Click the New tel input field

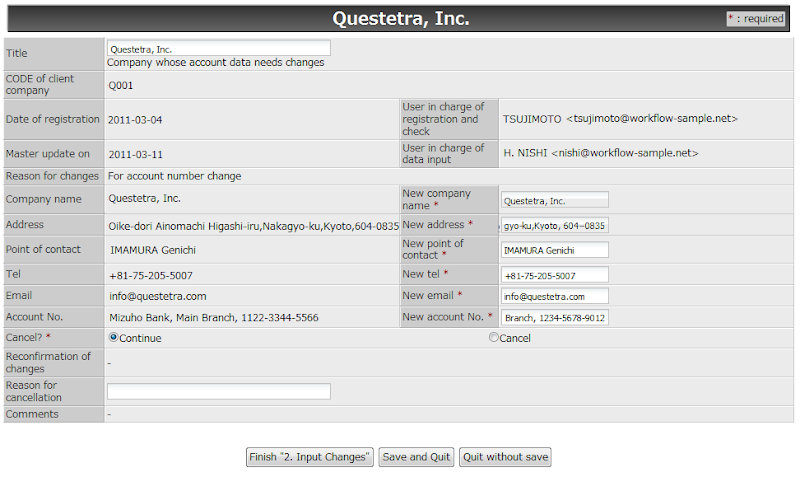[555, 275]
